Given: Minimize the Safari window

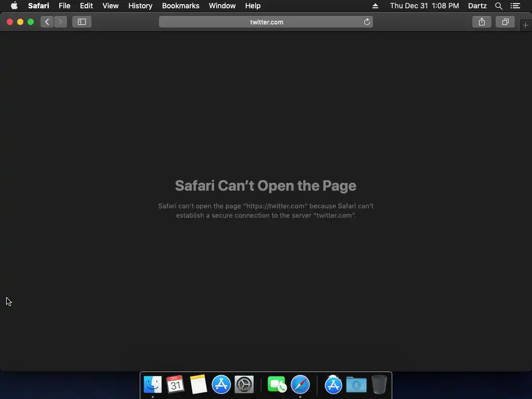Looking at the screenshot, I should click(20, 22).
